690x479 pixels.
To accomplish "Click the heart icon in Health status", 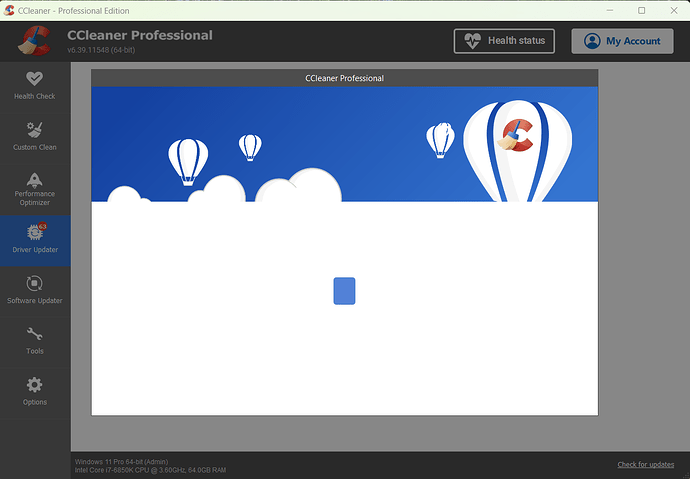I will [x=473, y=41].
